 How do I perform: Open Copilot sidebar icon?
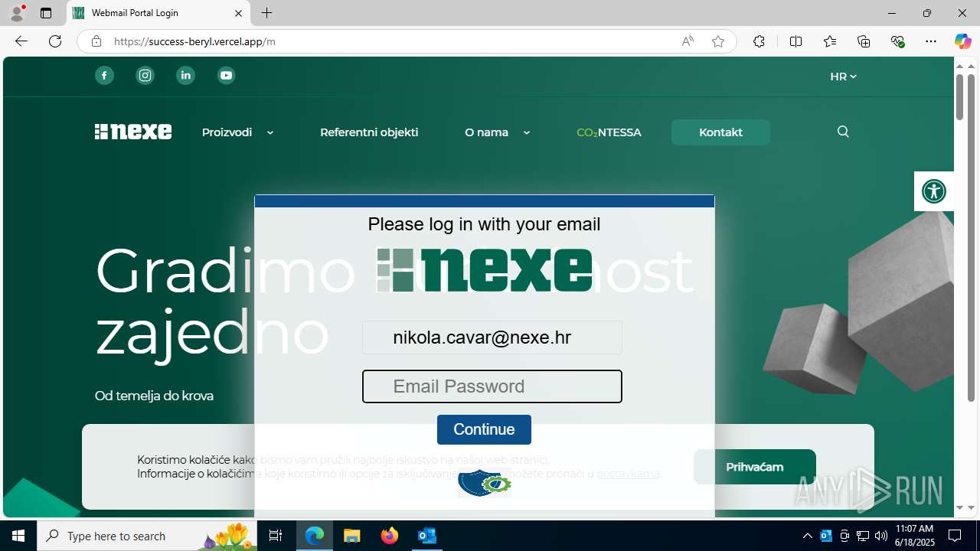[962, 41]
